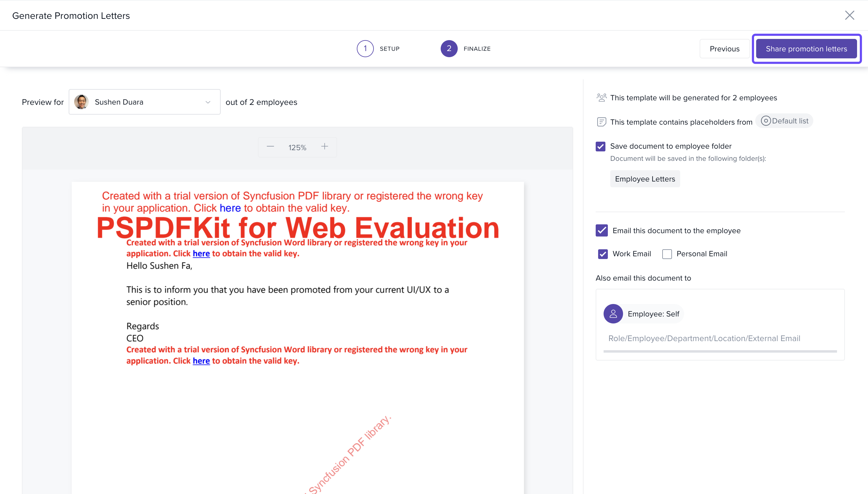Viewport: 868px width, 494px height.
Task: Disable Email this document to the employee
Action: click(x=601, y=230)
